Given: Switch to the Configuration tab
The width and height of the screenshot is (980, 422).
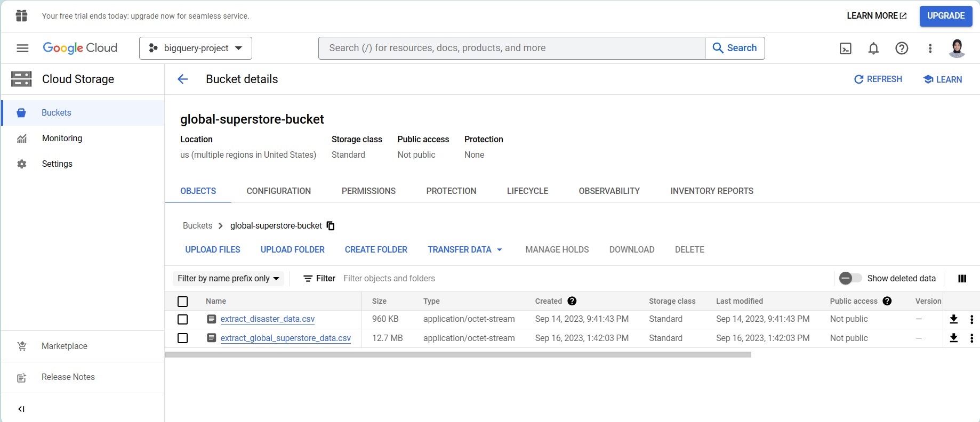Looking at the screenshot, I should coord(278,191).
